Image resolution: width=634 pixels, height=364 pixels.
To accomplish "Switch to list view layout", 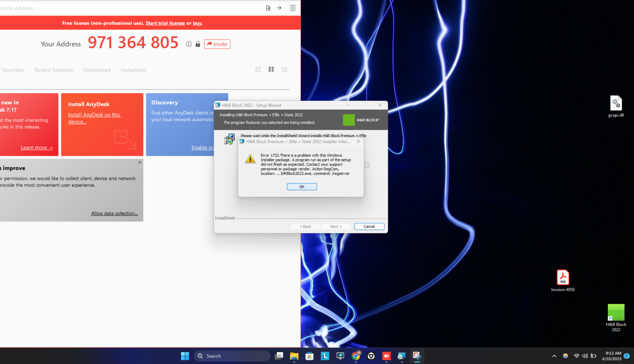I will click(x=284, y=70).
